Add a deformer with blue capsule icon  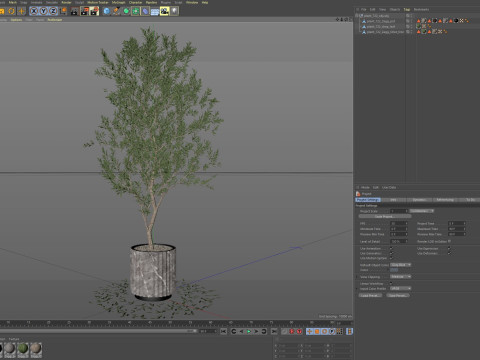tap(145, 11)
